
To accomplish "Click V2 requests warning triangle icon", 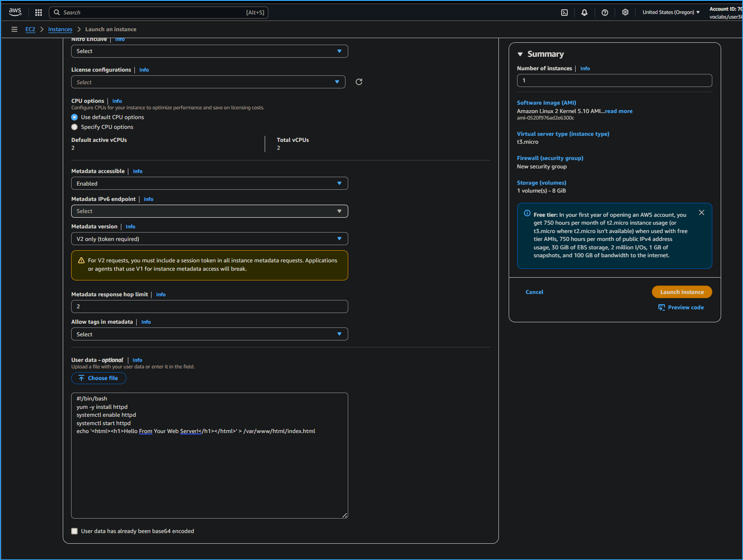I will tap(81, 260).
